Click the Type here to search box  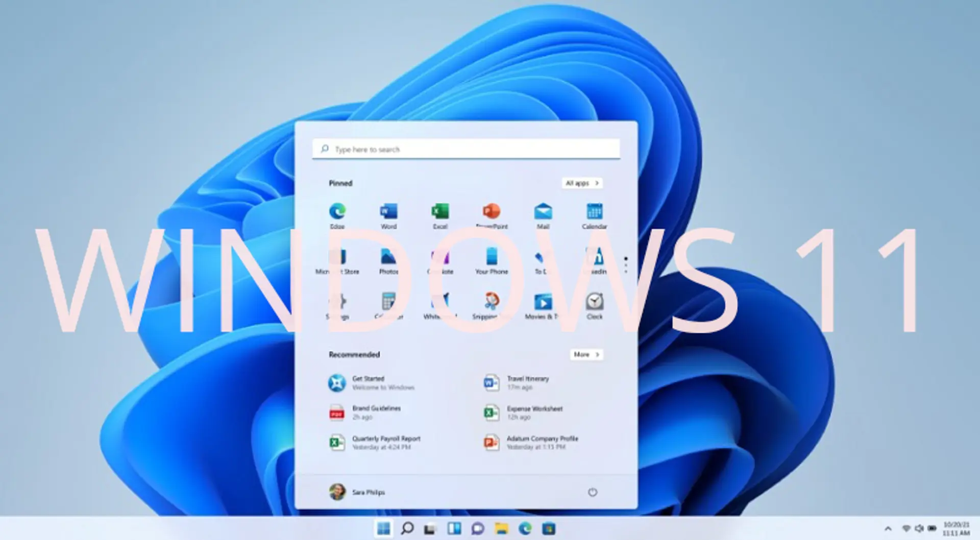pos(466,149)
